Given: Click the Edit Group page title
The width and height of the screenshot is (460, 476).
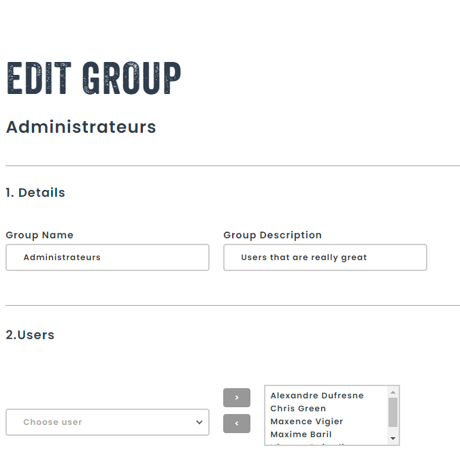Looking at the screenshot, I should coord(94,79).
